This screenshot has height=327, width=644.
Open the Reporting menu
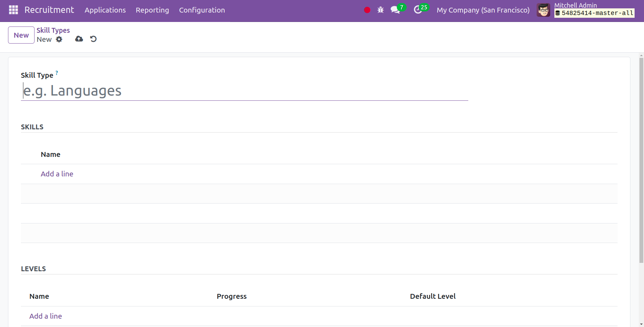(152, 10)
